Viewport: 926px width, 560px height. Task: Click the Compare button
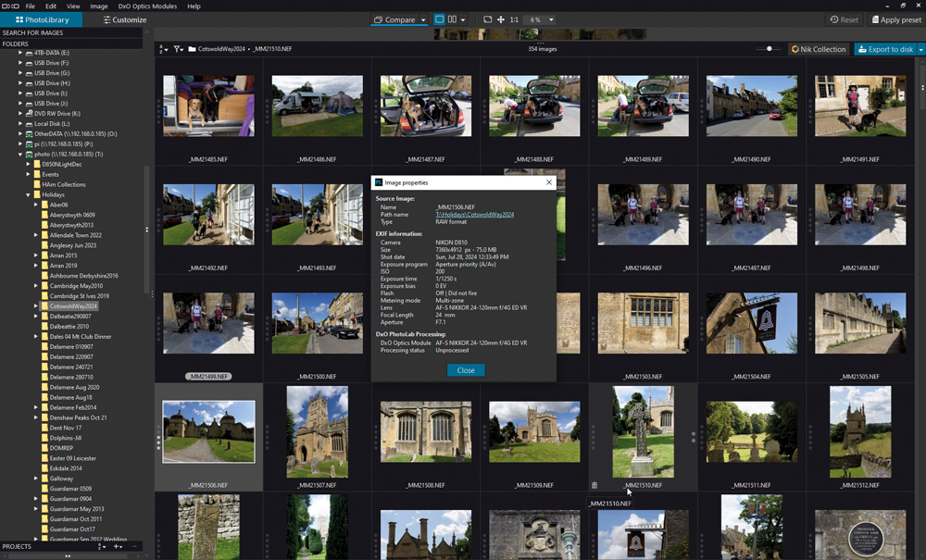pyautogui.click(x=394, y=19)
